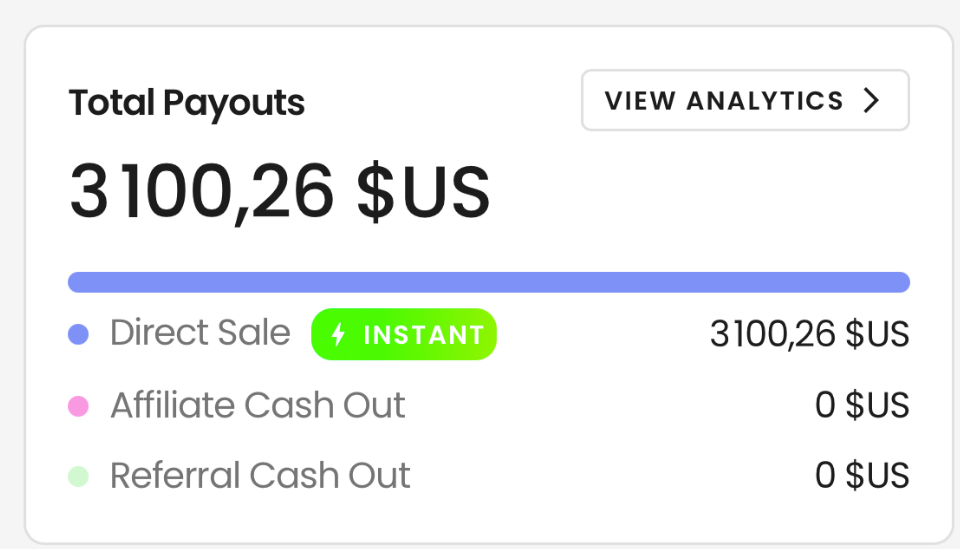Click the blue payouts progress bar
This screenshot has width=960, height=550.
pos(489,282)
